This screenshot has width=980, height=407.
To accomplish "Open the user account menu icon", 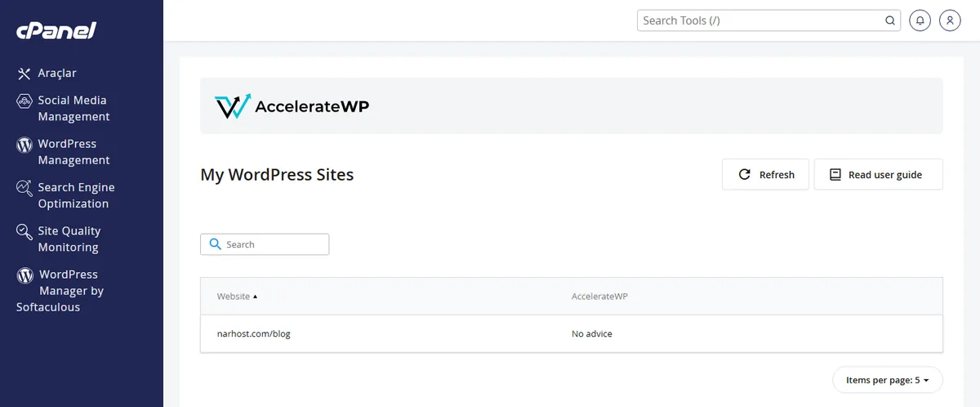I will (x=950, y=20).
